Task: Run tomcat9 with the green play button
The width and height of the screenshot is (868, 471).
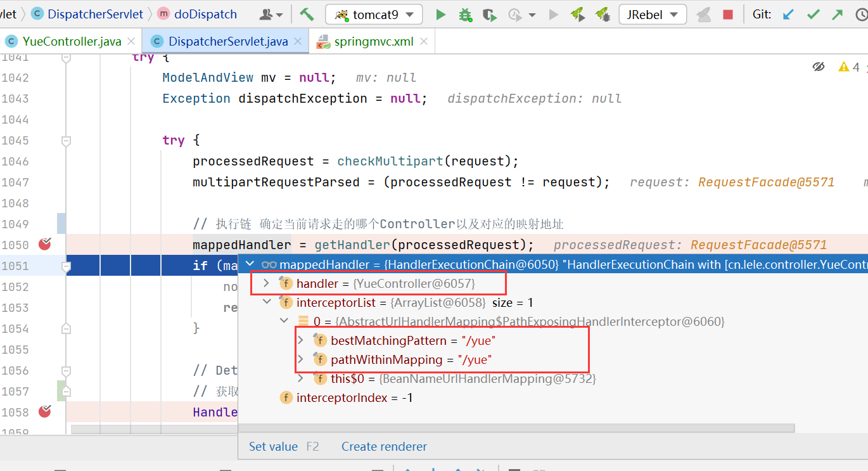Action: point(441,14)
